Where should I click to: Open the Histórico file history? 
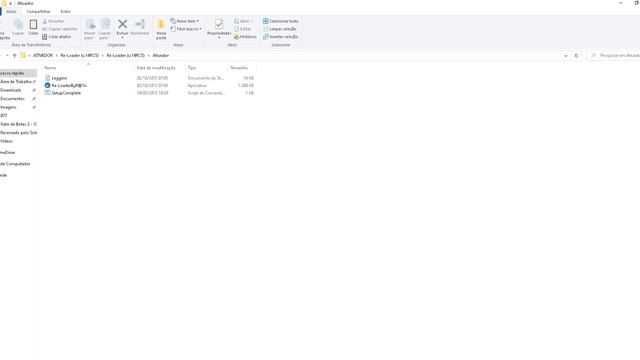(245, 37)
